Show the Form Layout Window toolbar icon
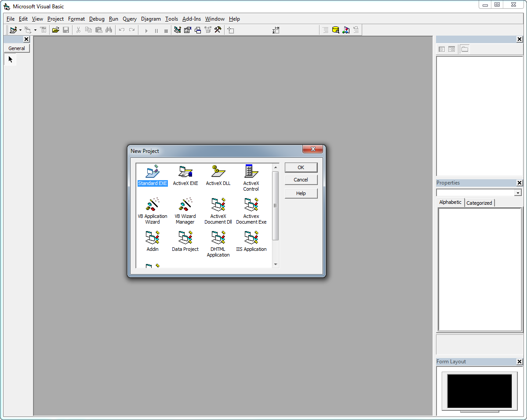 198,30
